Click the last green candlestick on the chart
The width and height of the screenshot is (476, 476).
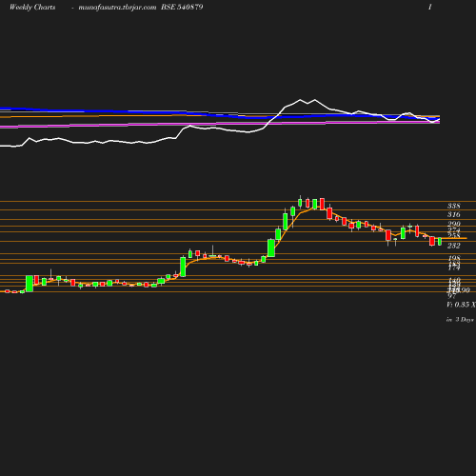pos(440,242)
